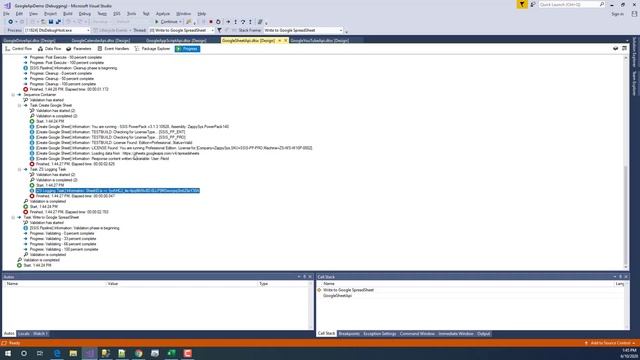
Task: Collapse the Sequence Container node
Action: (x=13, y=95)
